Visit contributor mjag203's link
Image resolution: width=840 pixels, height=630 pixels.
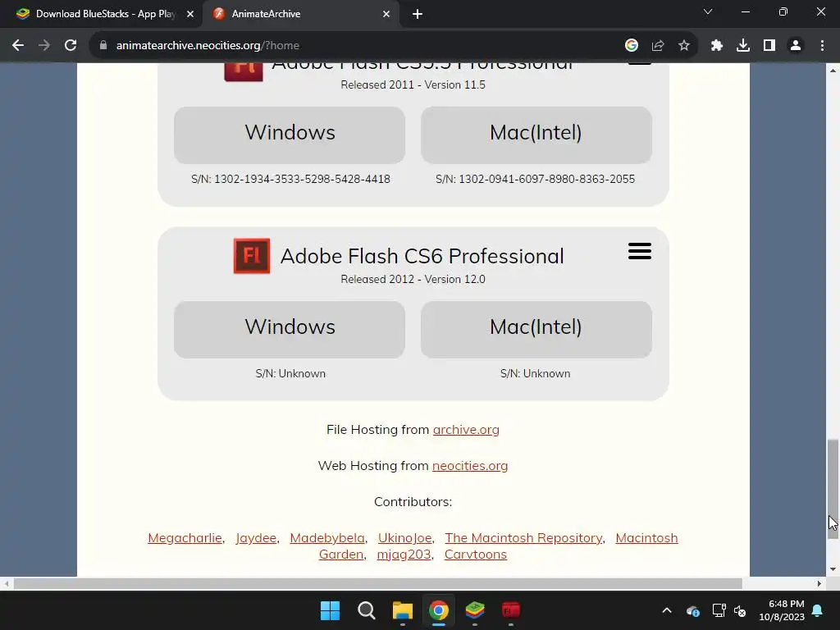[x=404, y=555]
